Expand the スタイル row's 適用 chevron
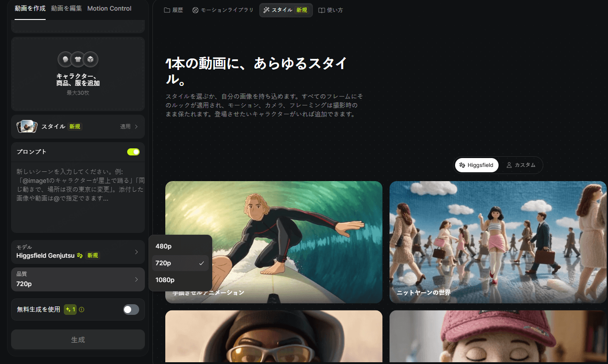This screenshot has height=364, width=608. 136,127
